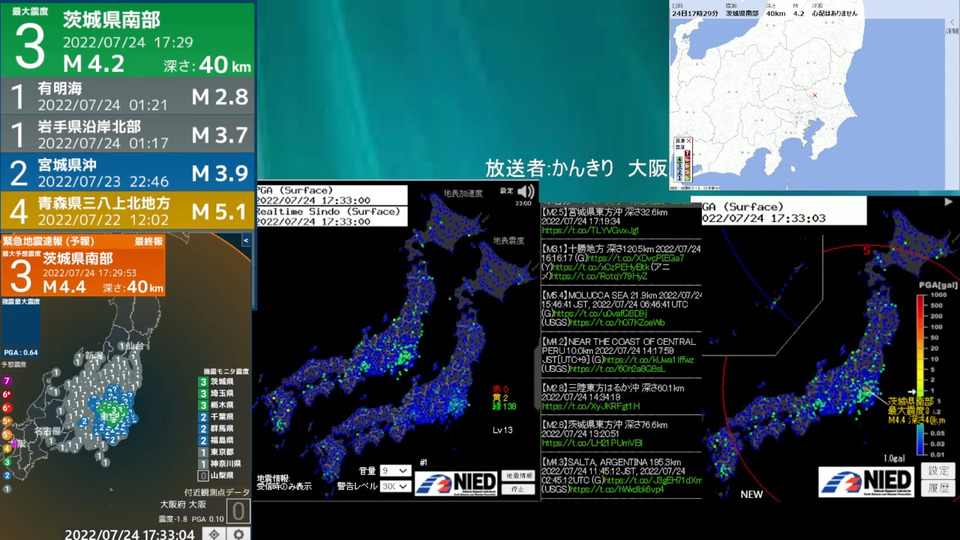The width and height of the screenshot is (960, 540).
Task: Open the first 十勝地方 quake t.co link
Action: point(635,258)
